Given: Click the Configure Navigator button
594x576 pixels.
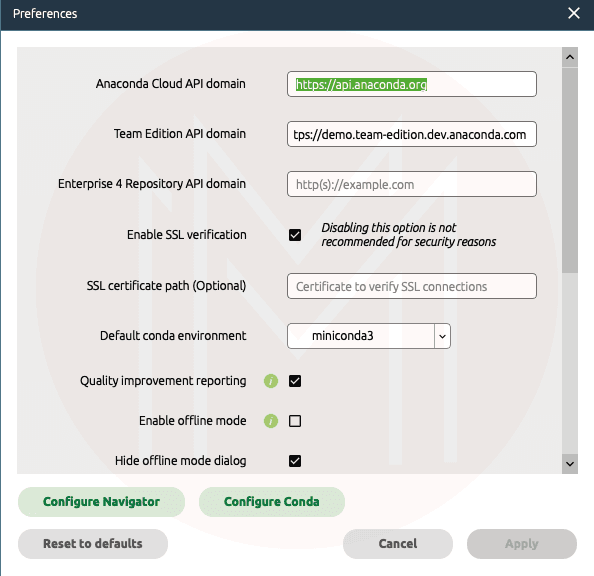Looking at the screenshot, I should pyautogui.click(x=102, y=502).
